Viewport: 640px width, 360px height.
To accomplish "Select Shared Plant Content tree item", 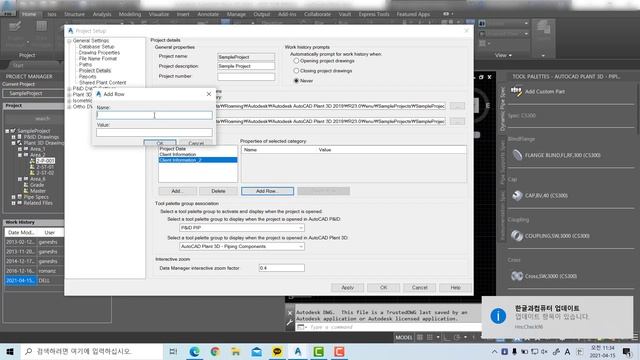I will (x=102, y=82).
